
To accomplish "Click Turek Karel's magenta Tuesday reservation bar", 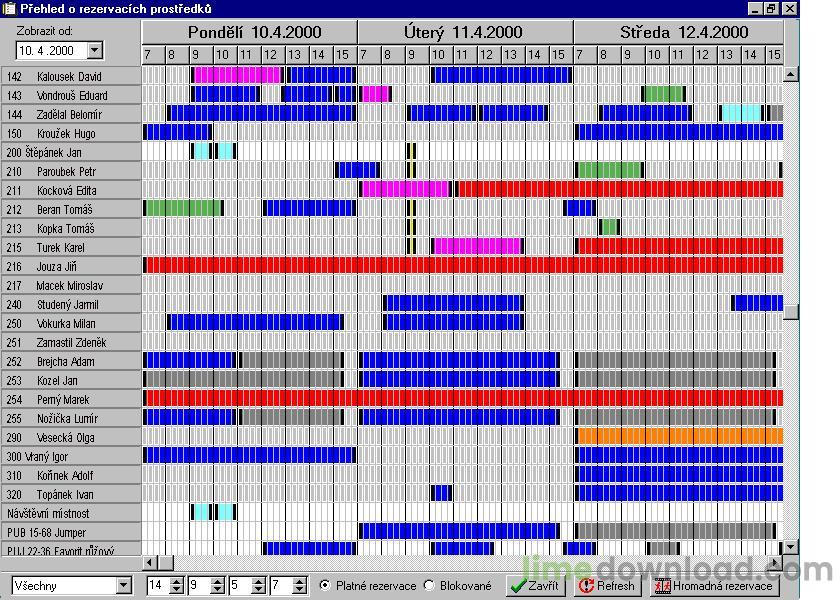I will (477, 246).
